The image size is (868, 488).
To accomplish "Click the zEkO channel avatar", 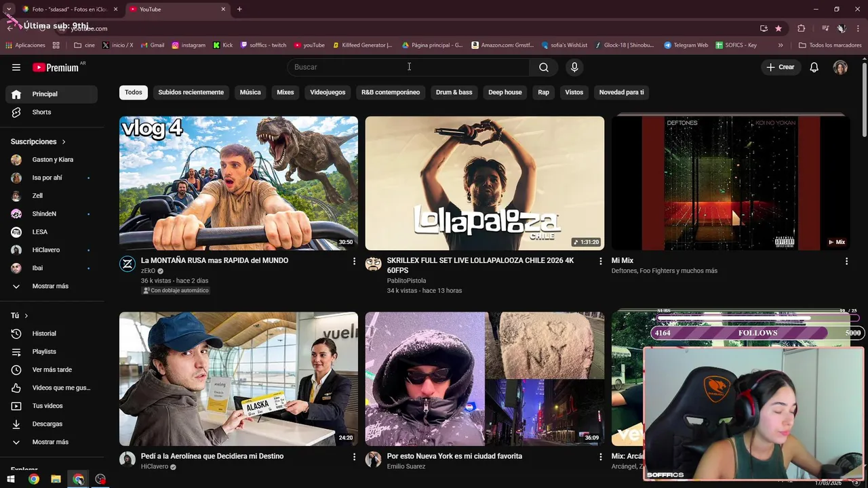I will tap(127, 264).
